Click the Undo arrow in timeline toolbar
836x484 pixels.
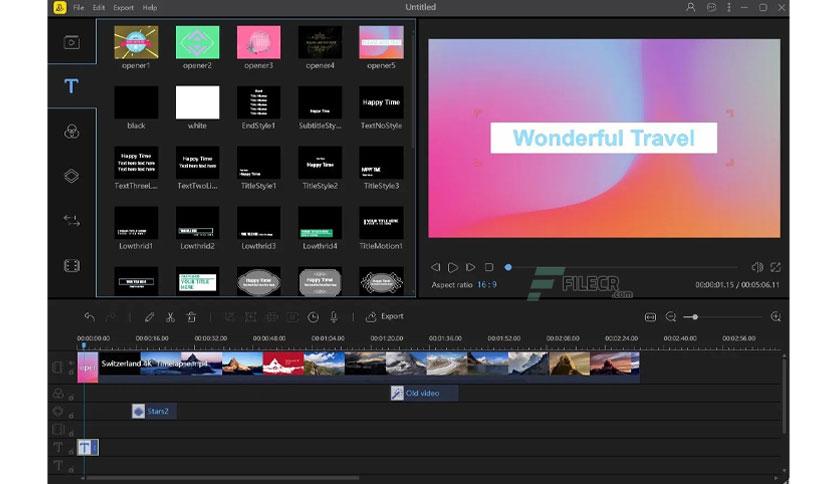[x=90, y=317]
